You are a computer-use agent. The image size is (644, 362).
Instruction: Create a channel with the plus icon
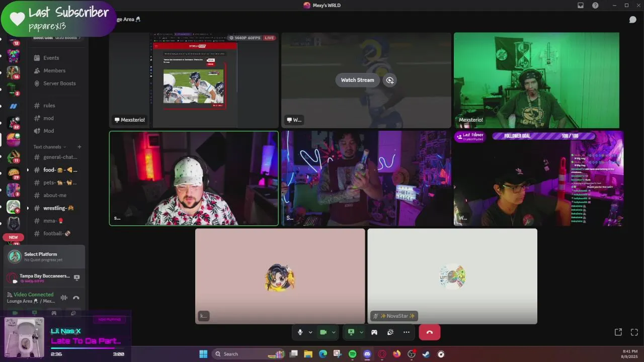[79, 147]
